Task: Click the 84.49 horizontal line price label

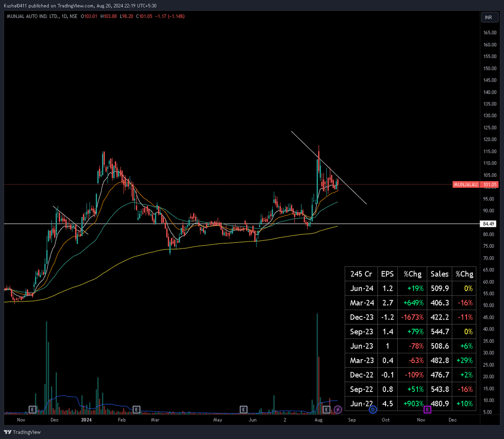Action: (488, 224)
